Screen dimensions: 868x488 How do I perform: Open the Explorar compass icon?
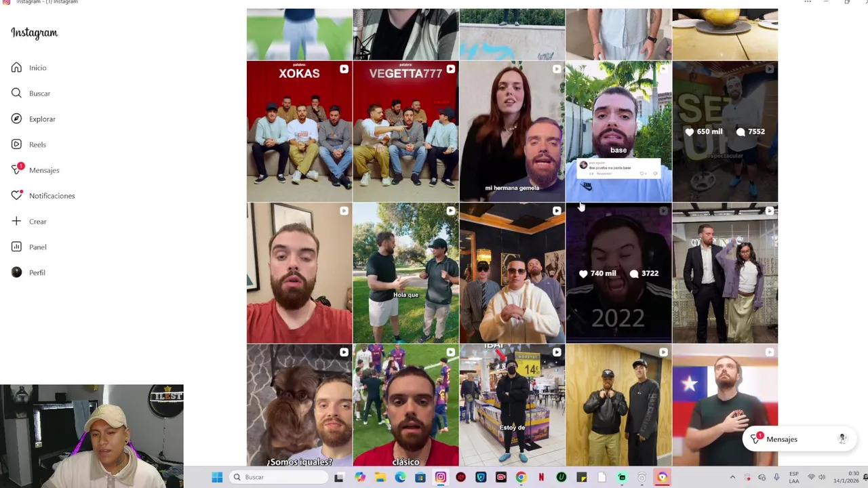tap(16, 119)
